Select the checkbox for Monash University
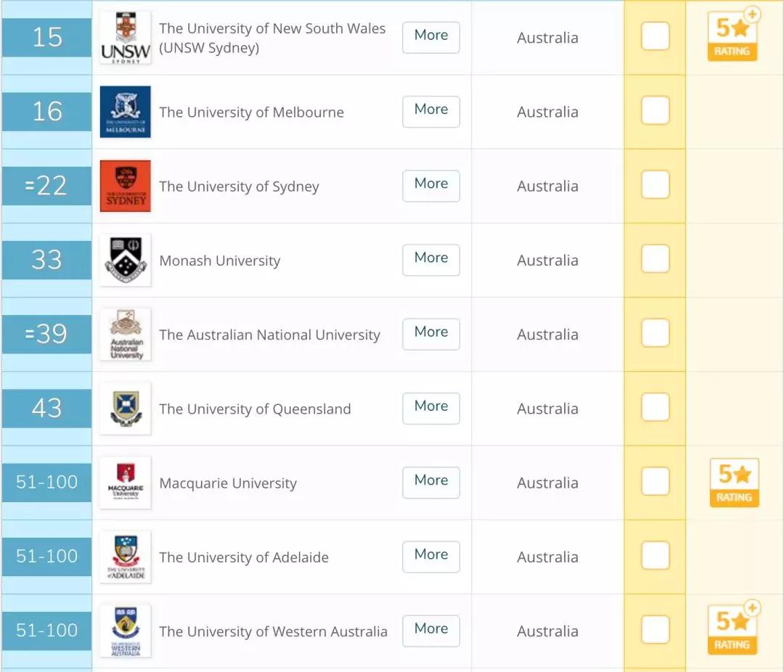 (x=655, y=259)
